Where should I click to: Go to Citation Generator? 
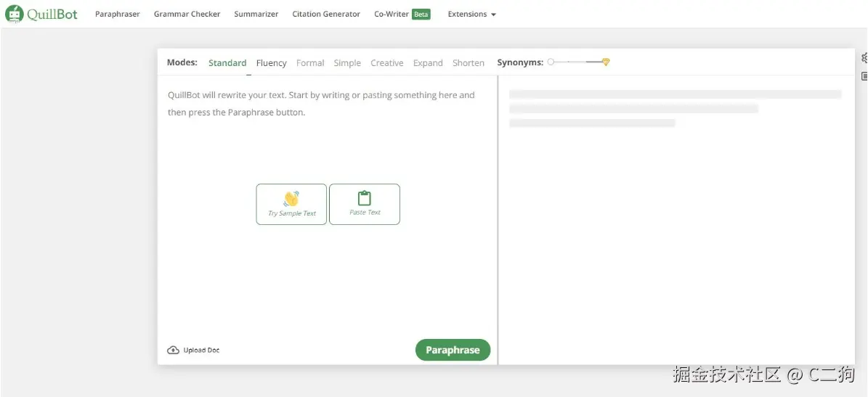coord(326,14)
